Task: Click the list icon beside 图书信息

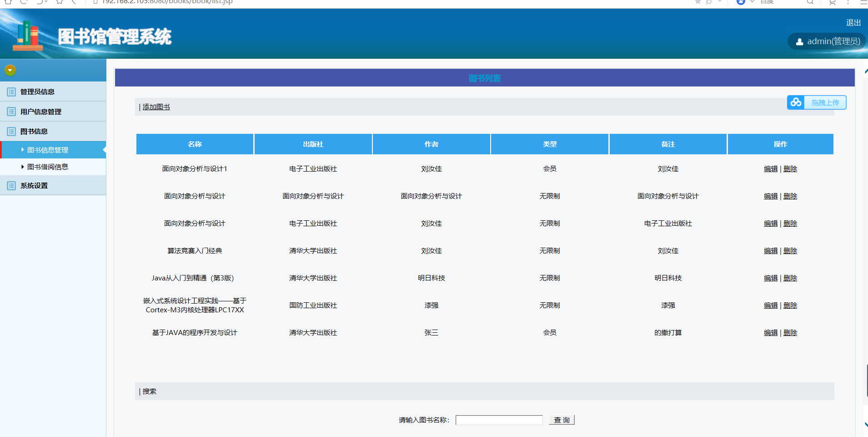Action: (11, 132)
